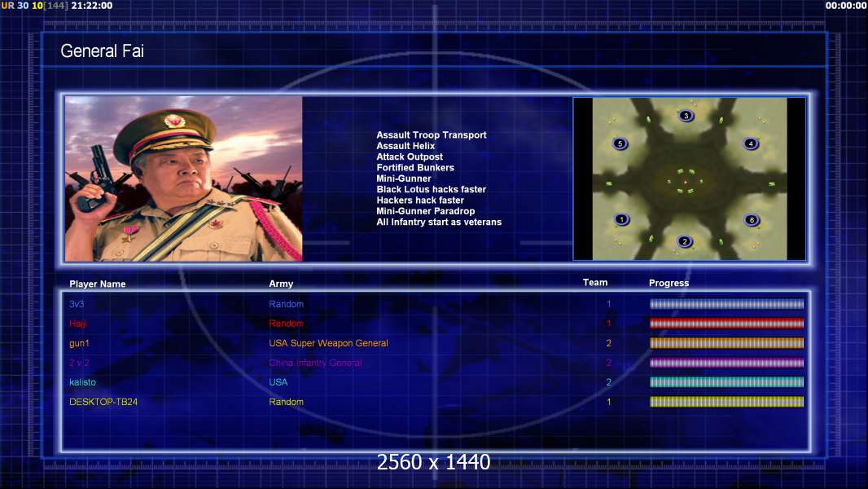
Task: Click kalisto's cyan progress bar
Action: pyautogui.click(x=726, y=382)
